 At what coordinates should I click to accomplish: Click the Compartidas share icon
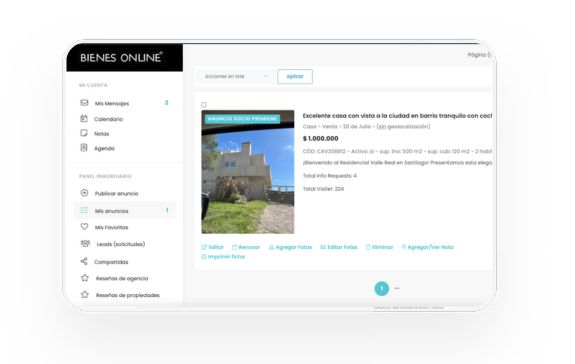84,261
